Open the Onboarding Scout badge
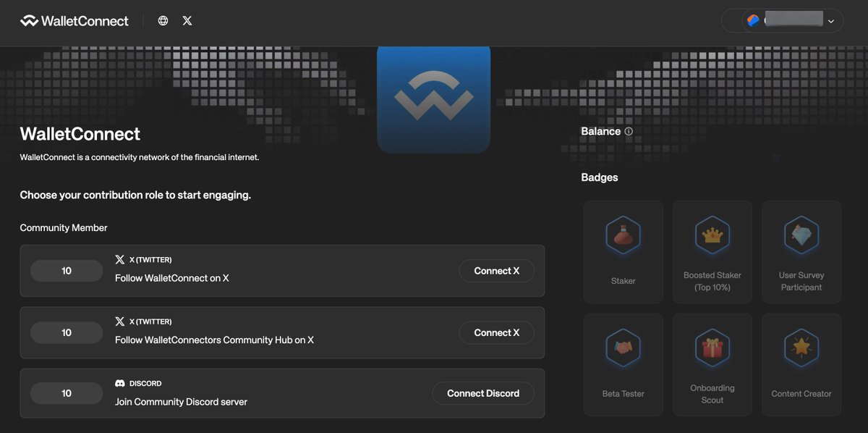The width and height of the screenshot is (868, 433). [712, 364]
